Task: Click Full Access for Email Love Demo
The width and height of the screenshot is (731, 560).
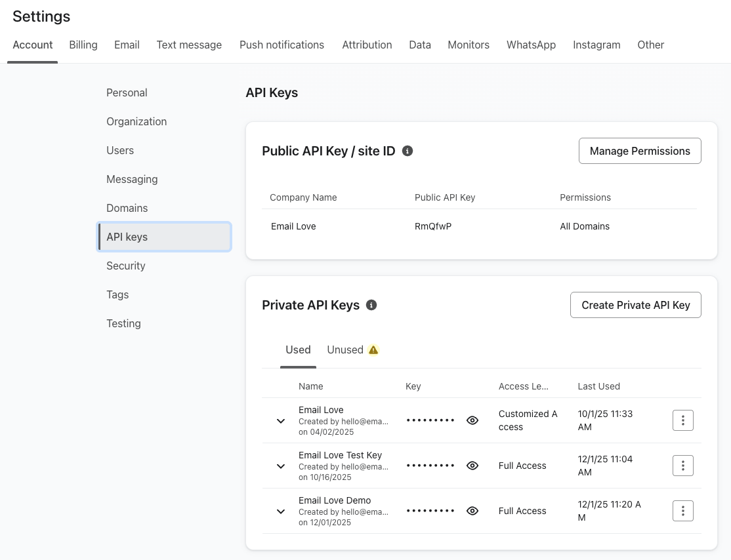Action: tap(522, 511)
